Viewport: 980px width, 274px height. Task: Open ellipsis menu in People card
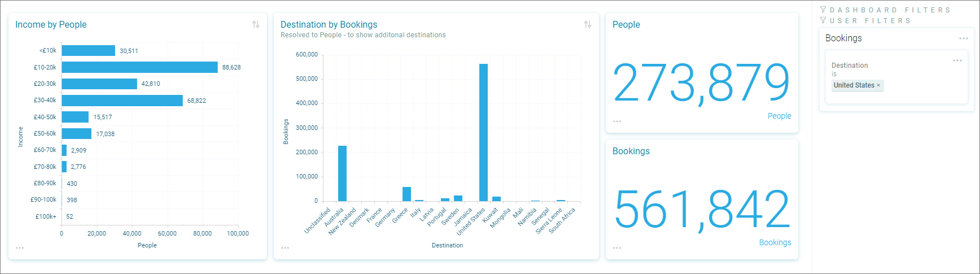(x=617, y=121)
